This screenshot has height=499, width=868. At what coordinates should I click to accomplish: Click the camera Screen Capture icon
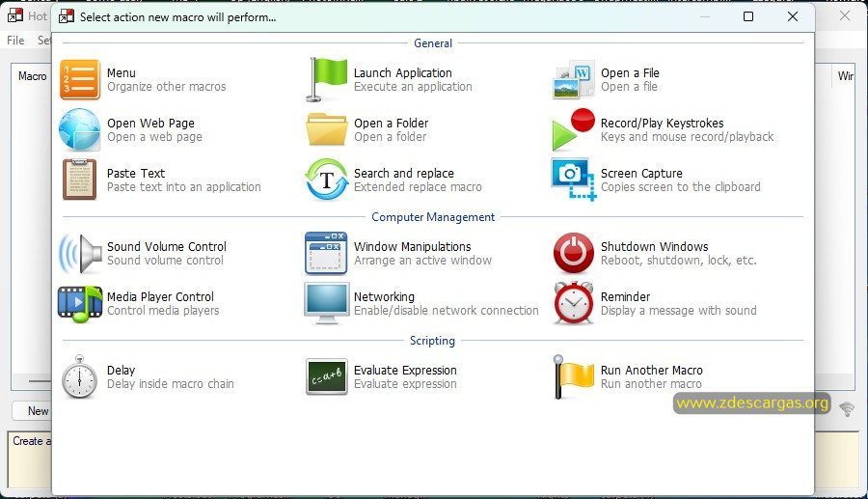tap(574, 180)
